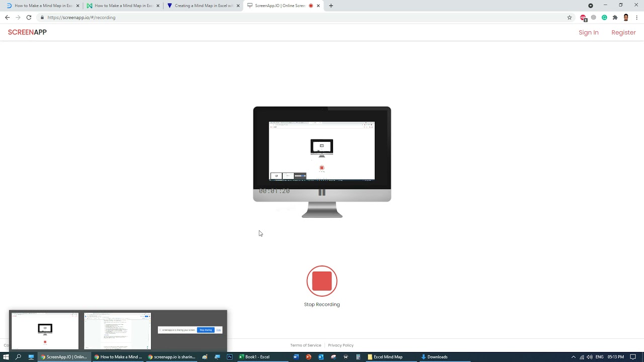Click Hide in the sharing preview thumbnail
The width and height of the screenshot is (644, 362).
click(x=218, y=330)
